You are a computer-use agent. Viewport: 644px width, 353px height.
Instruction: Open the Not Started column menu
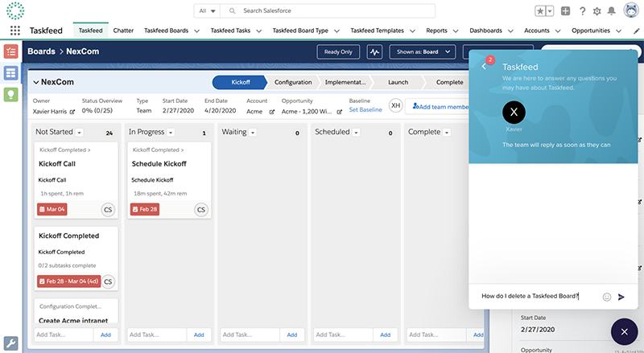click(x=79, y=133)
